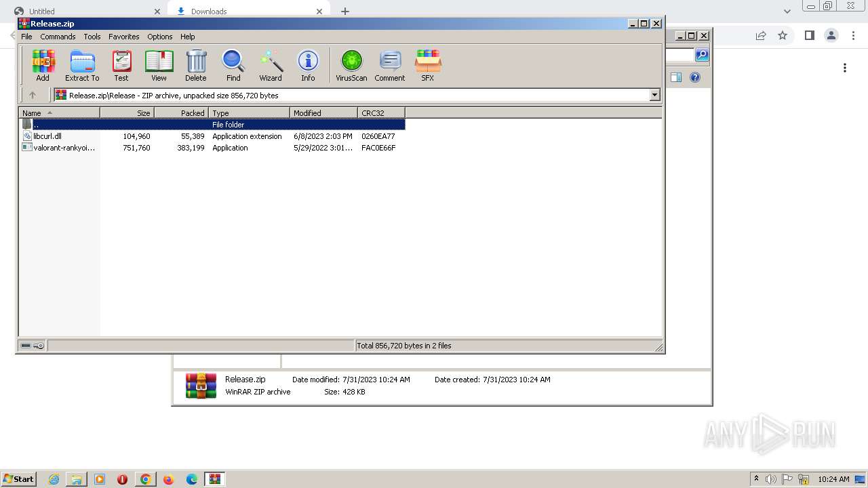The image size is (868, 488).
Task: Click the taskbar clock showing 10:24 AM
Action: point(833,479)
